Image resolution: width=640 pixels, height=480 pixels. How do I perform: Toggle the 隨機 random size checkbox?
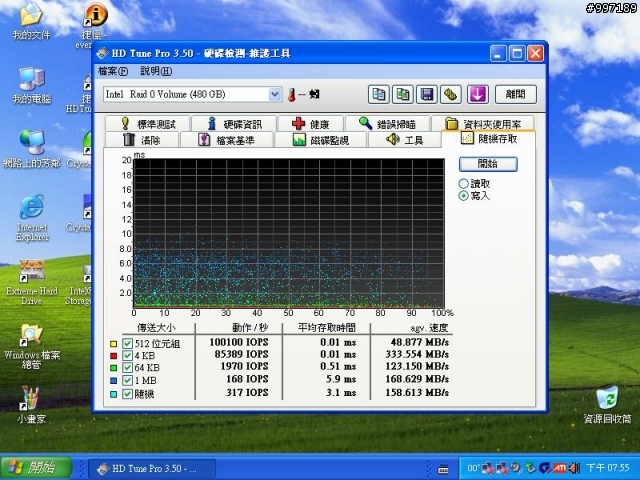tap(127, 394)
